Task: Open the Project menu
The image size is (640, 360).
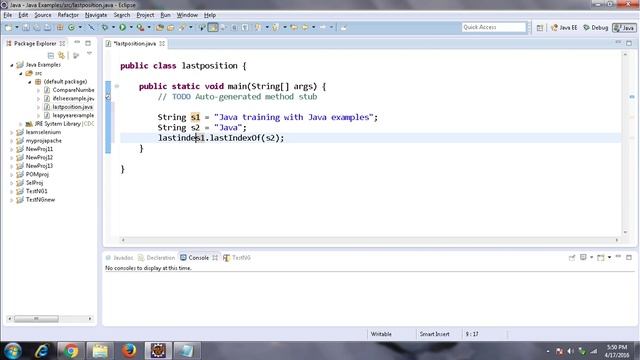Action: point(145,15)
